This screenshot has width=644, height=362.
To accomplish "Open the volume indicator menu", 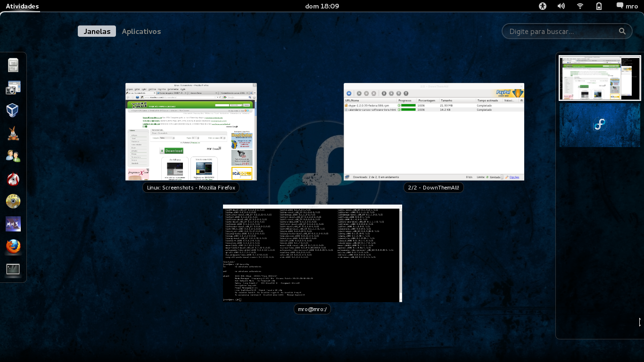I will (561, 6).
